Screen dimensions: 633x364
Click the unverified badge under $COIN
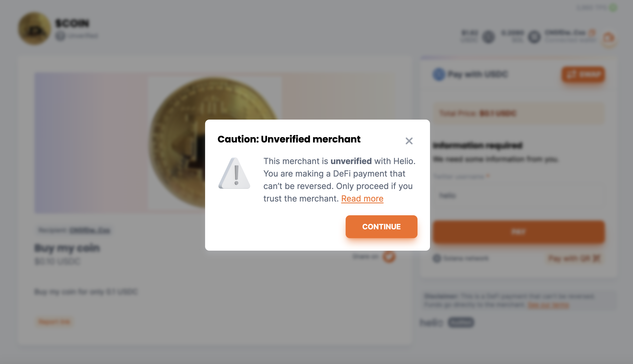pyautogui.click(x=77, y=36)
